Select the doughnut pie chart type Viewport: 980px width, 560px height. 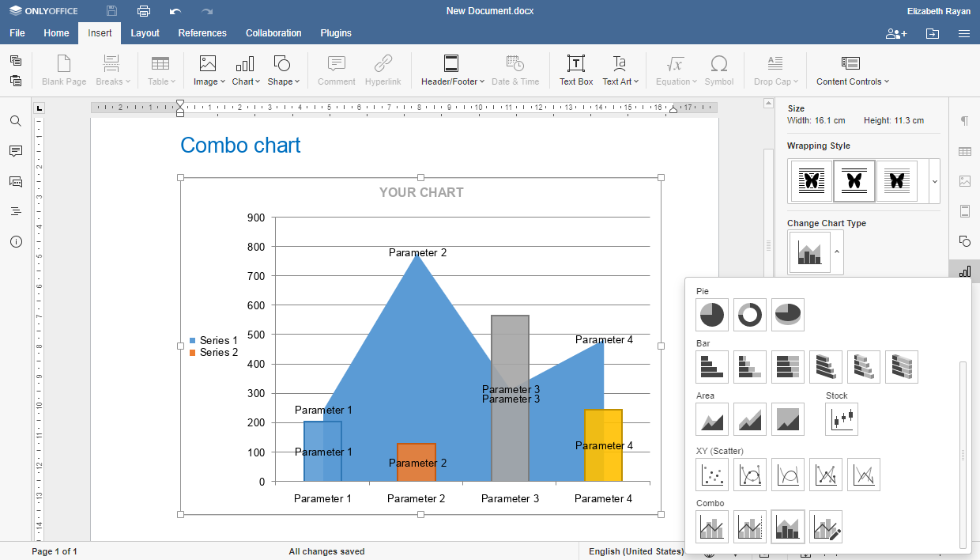tap(750, 315)
